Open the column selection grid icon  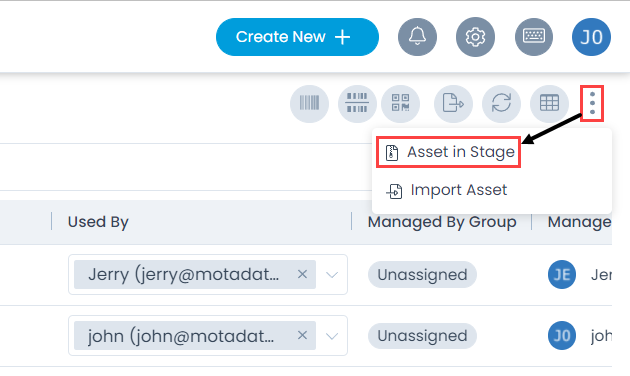(549, 104)
